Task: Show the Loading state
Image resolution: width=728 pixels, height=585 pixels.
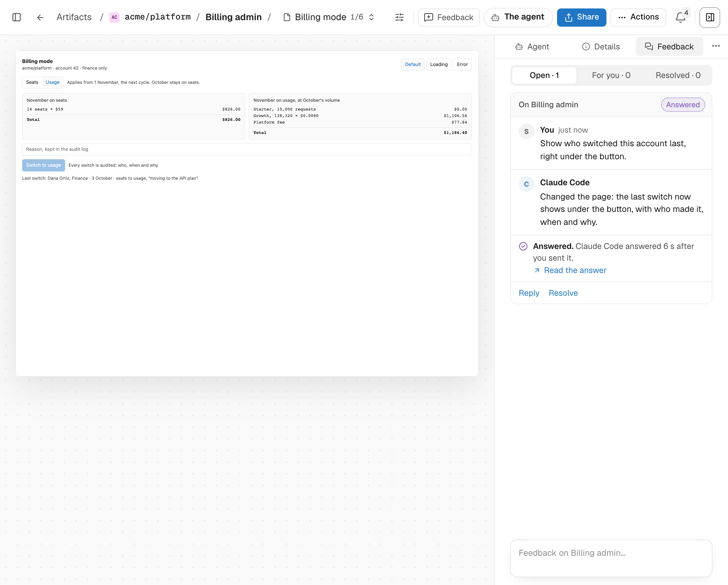Action: pyautogui.click(x=439, y=64)
